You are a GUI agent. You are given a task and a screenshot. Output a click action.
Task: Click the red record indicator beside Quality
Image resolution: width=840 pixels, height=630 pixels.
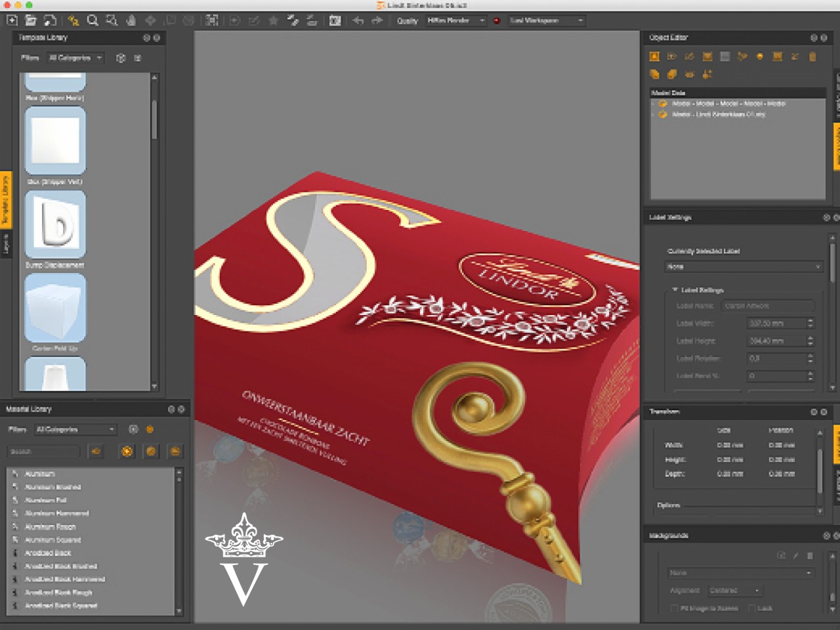click(x=497, y=21)
